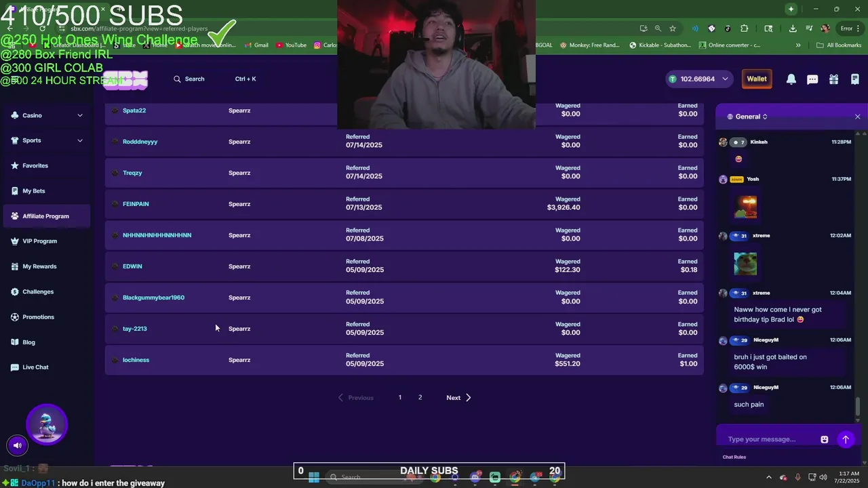
Task: Click the My Bets sidebar icon
Action: coord(15,191)
